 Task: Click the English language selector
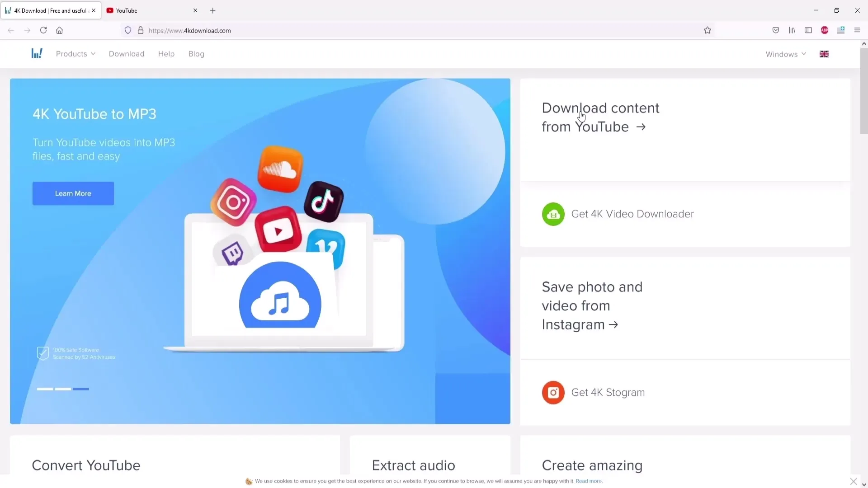pos(825,54)
